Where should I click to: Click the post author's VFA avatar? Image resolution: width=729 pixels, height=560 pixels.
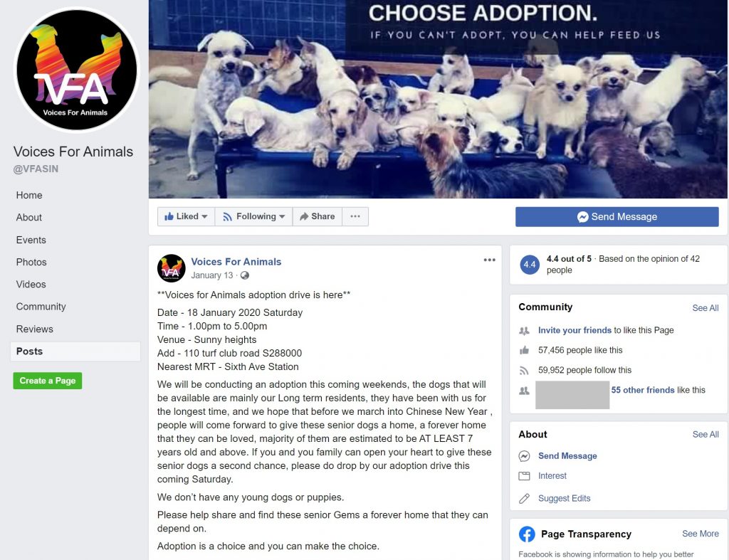pyautogui.click(x=171, y=268)
